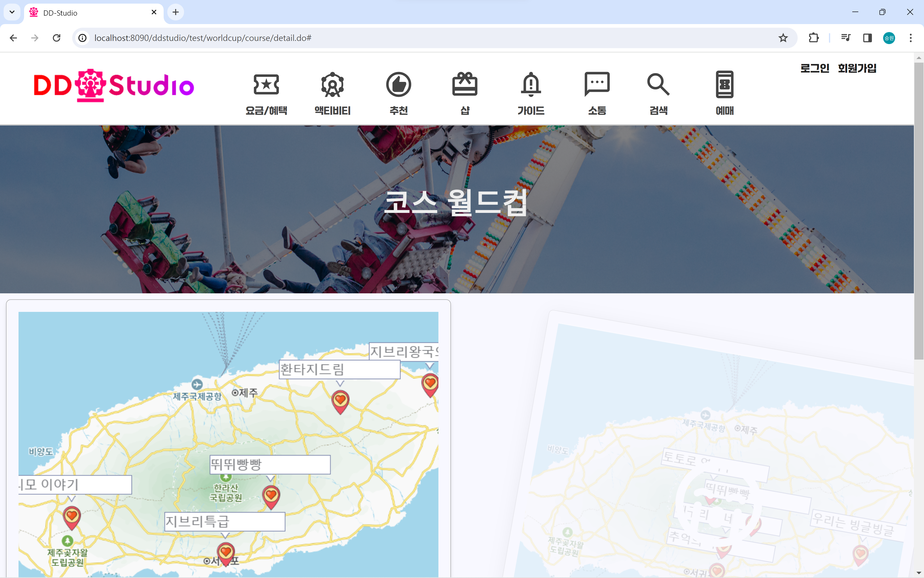Image resolution: width=924 pixels, height=578 pixels.
Task: Click the 지브리특급 label on map
Action: tap(225, 521)
